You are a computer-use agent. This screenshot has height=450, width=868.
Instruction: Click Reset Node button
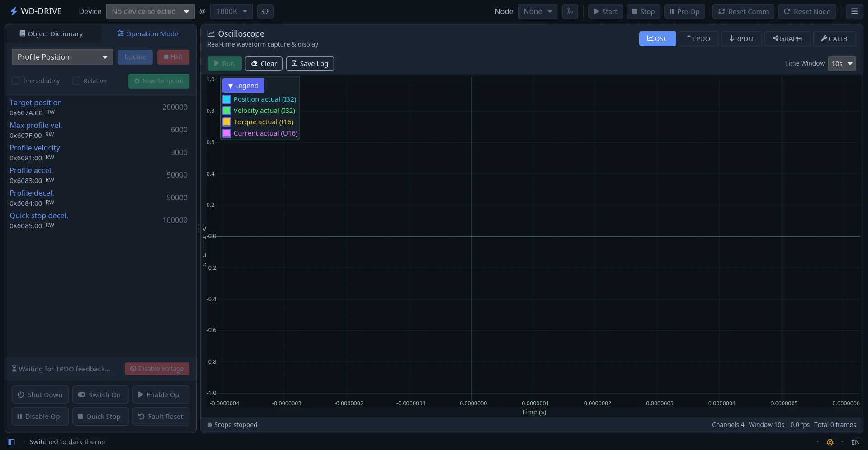807,11
